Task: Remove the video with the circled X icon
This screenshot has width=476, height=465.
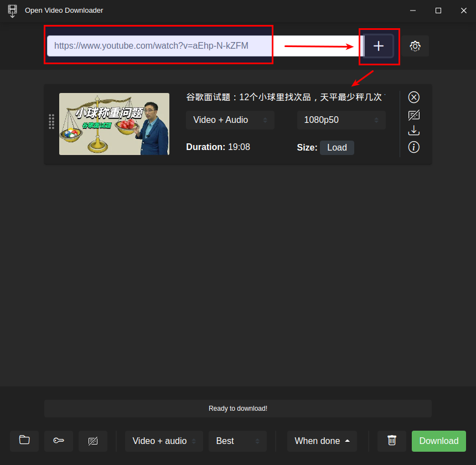Action: click(414, 97)
